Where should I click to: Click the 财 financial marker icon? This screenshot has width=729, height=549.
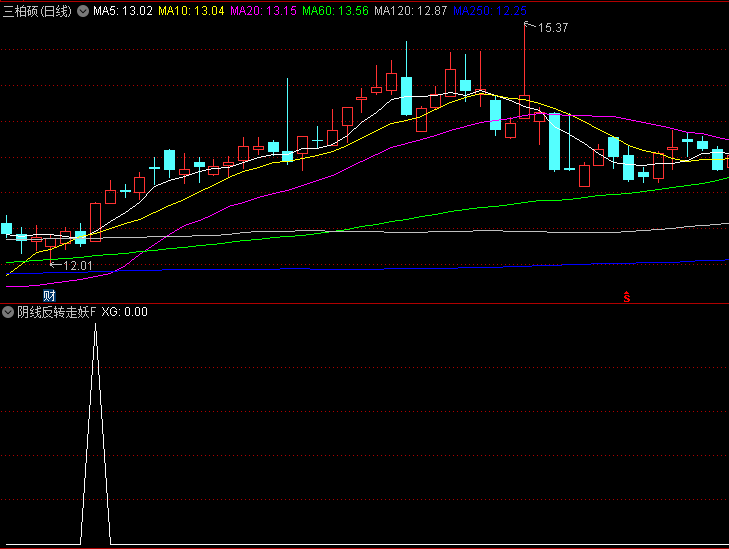(x=49, y=296)
